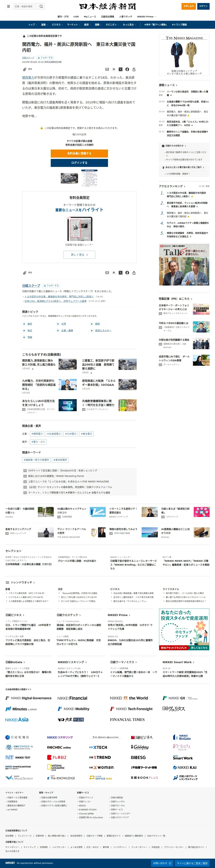Select #福島第一原子力発電所 keyword tag
Image resolution: width=215 pixels, height=868 pixels.
[x=37, y=460]
